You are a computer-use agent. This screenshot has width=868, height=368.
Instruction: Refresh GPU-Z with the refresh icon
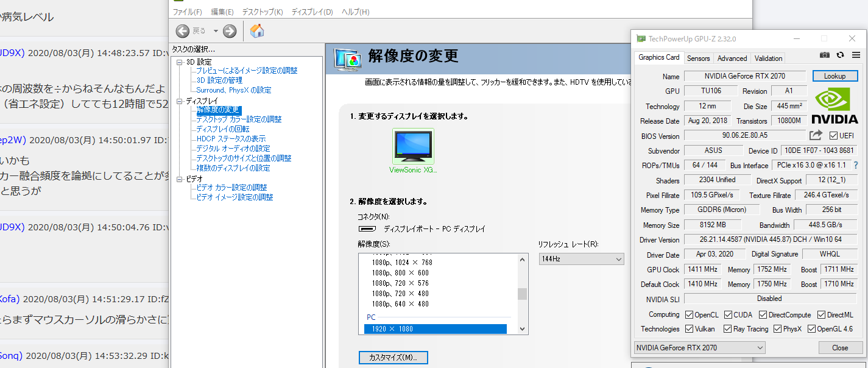click(x=840, y=55)
